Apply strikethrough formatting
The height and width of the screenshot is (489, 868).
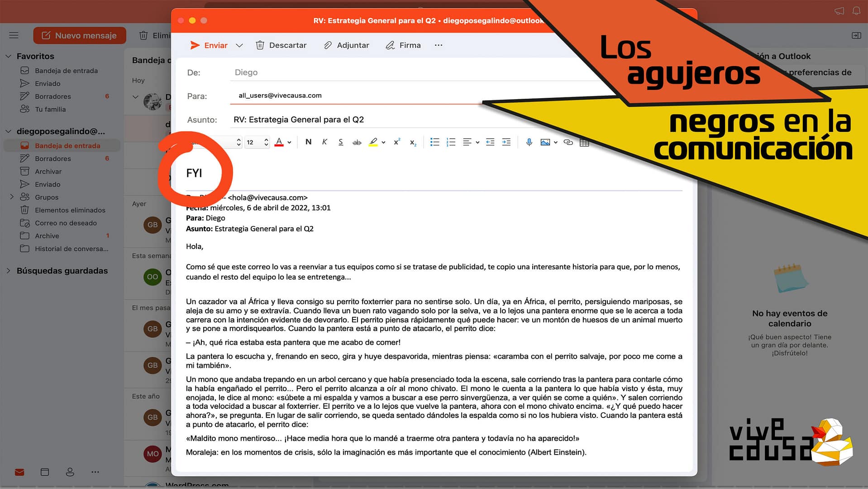coord(357,142)
